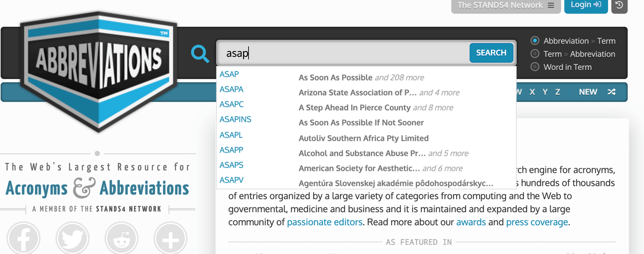Focus the search field containing asap

[x=342, y=53]
